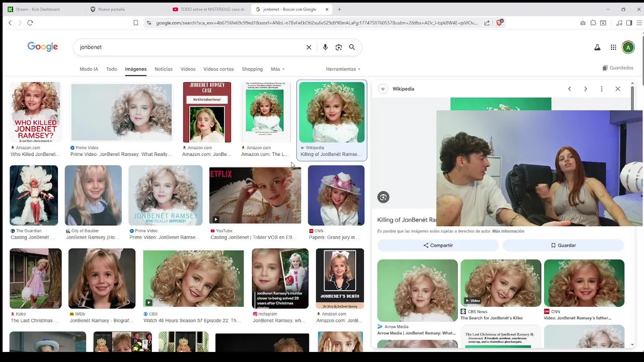The width and height of the screenshot is (644, 362).
Task: Bookmark this page via the bookmark icon
Action: [x=136, y=23]
